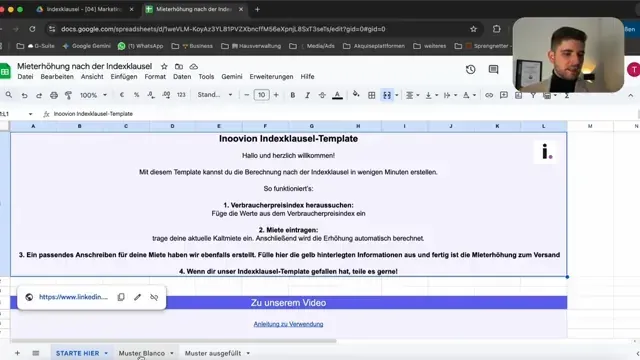Image resolution: width=640 pixels, height=360 pixels.
Task: Click the font size field
Action: [261, 95]
